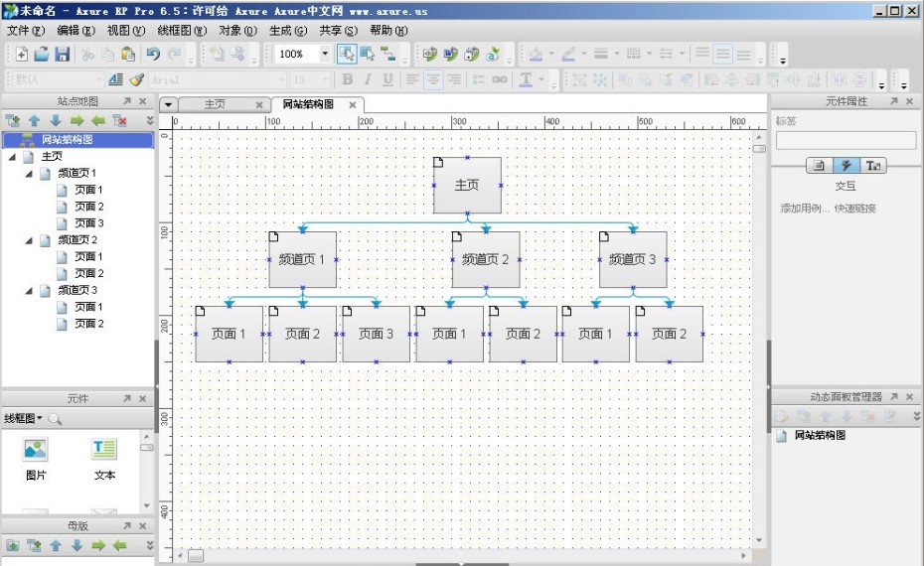Click the search magnifier in widgets panel
Image resolution: width=924 pixels, height=566 pixels.
coord(55,420)
